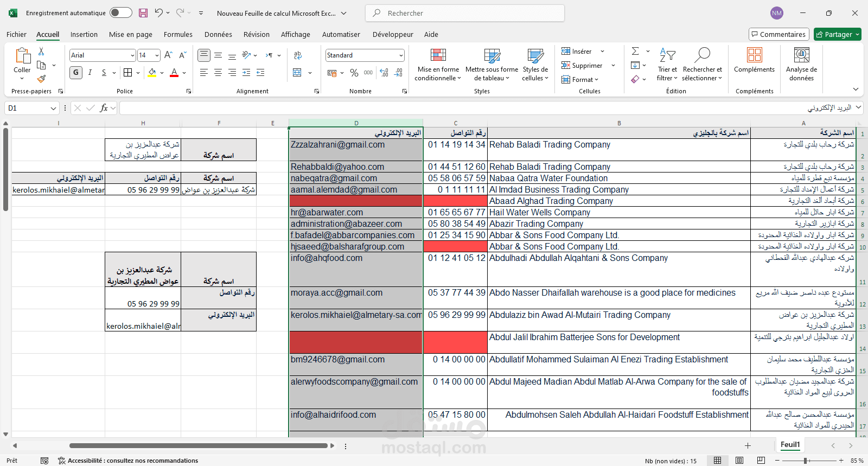This screenshot has height=466, width=868.
Task: Click the Name Box showing D1
Action: point(32,108)
